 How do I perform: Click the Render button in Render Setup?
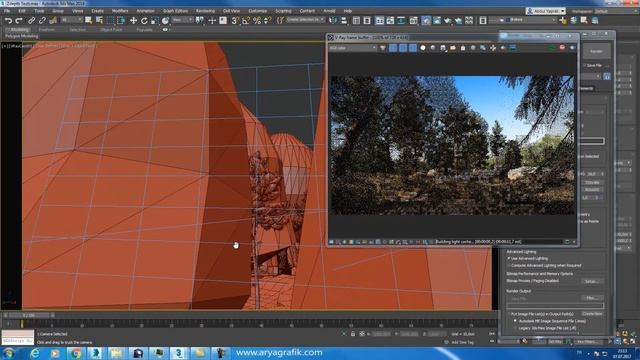(x=596, y=51)
